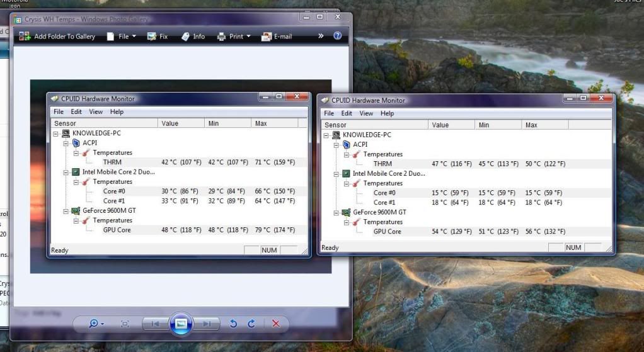Click Min column header in right Hardware Monitor
The image size is (644, 352).
(x=498, y=125)
